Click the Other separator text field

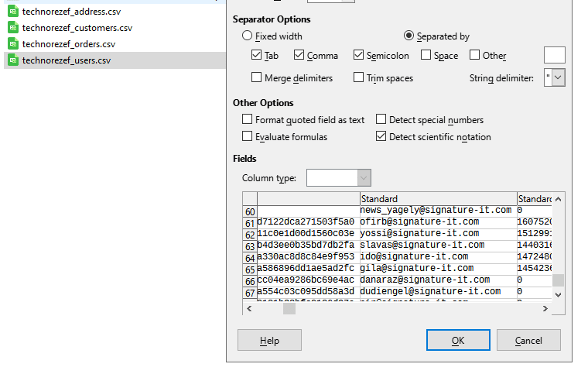click(x=554, y=55)
